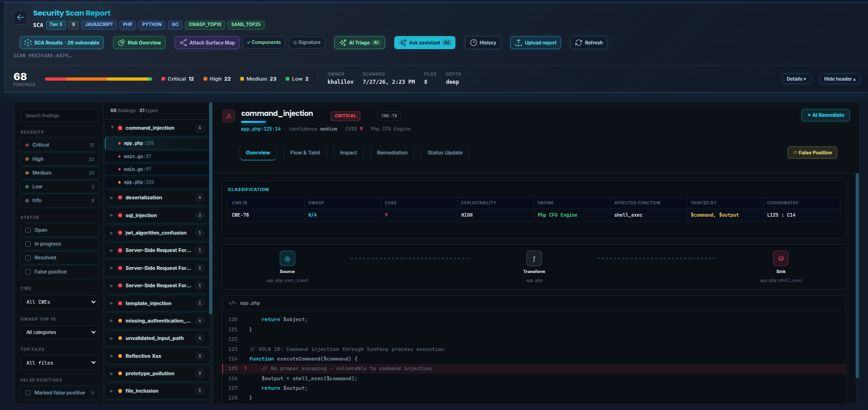Expand the Details dropdown
This screenshot has width=868, height=410.
(796, 79)
